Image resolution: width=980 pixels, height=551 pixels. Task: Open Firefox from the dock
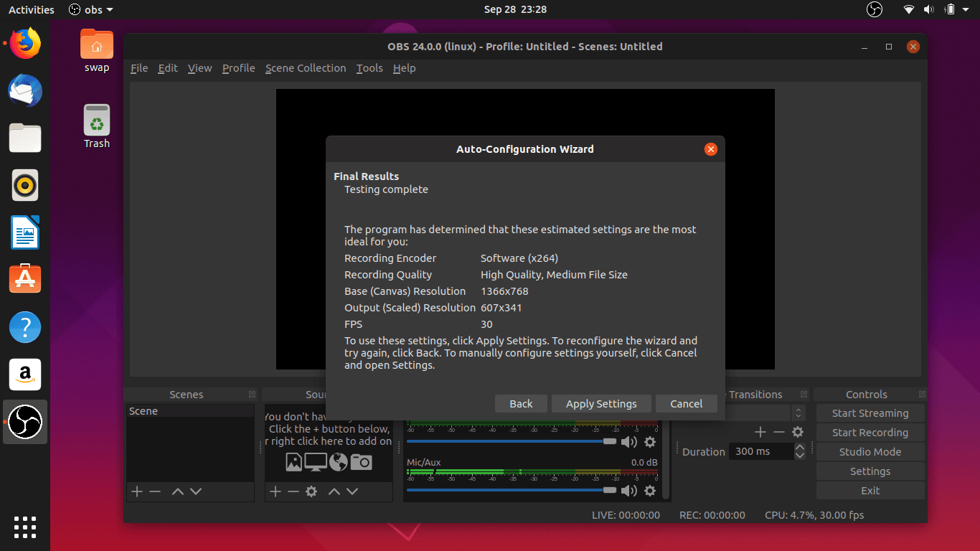point(25,44)
